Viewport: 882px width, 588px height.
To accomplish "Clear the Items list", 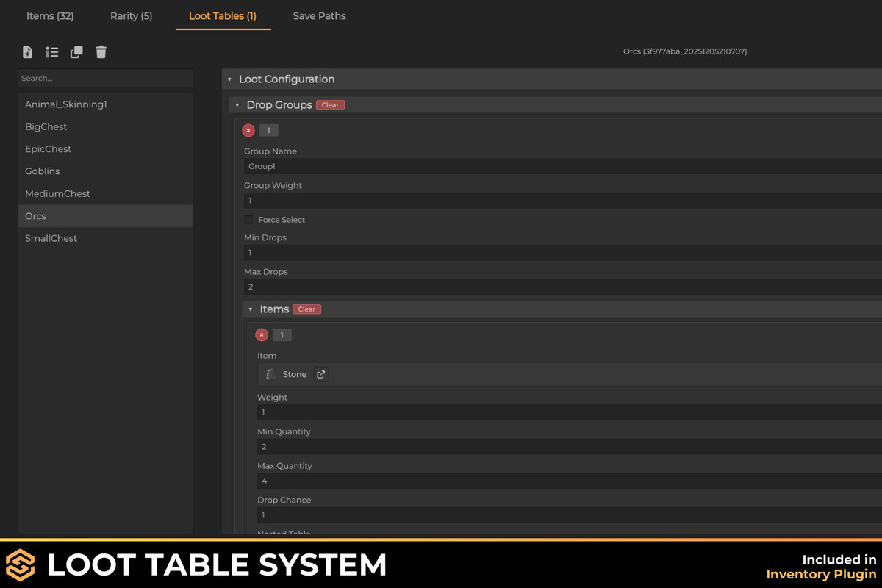I will tap(306, 309).
